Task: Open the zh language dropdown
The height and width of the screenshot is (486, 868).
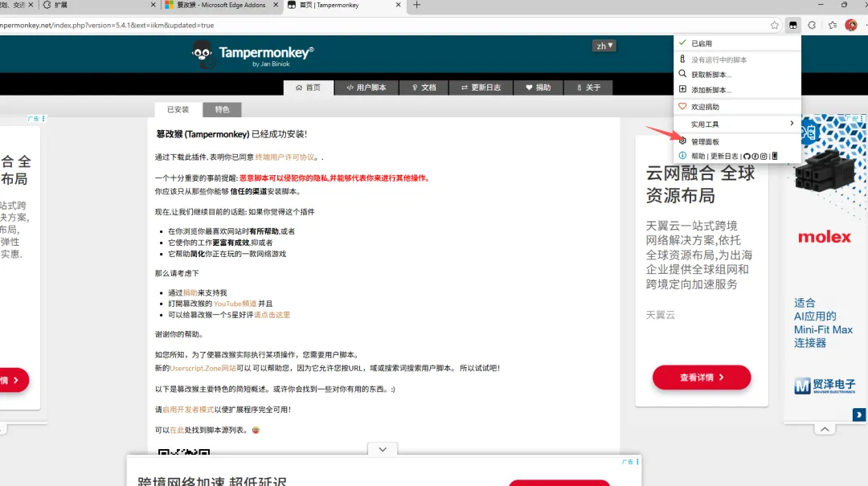Action: (x=604, y=46)
